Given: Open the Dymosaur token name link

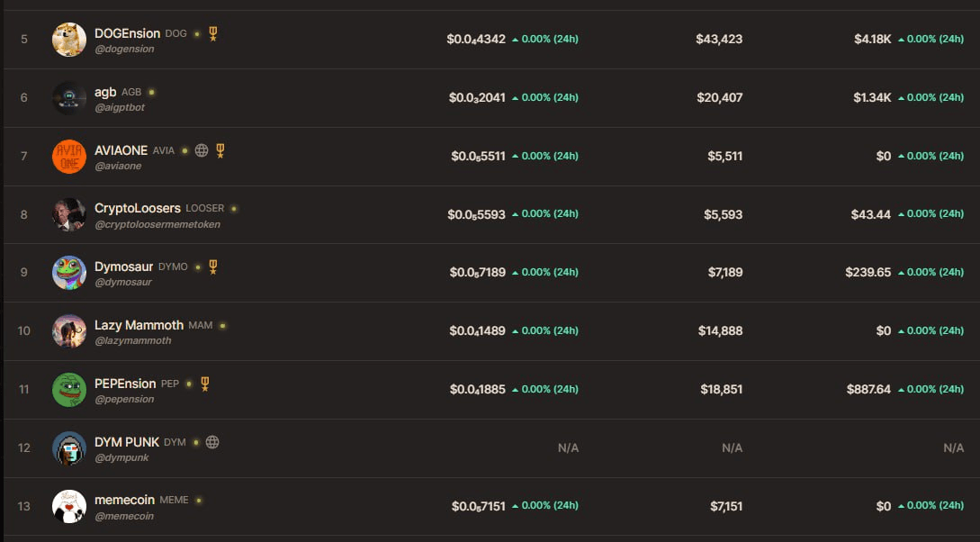Looking at the screenshot, I should [124, 266].
